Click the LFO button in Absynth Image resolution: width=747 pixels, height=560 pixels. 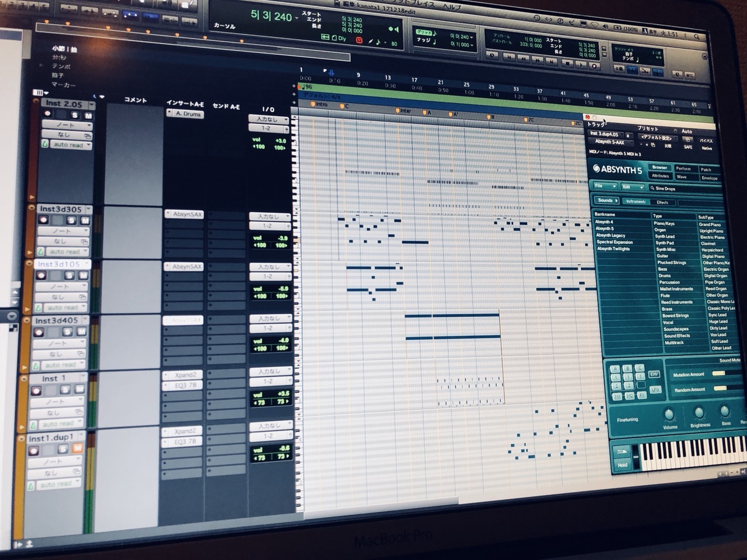656,390
